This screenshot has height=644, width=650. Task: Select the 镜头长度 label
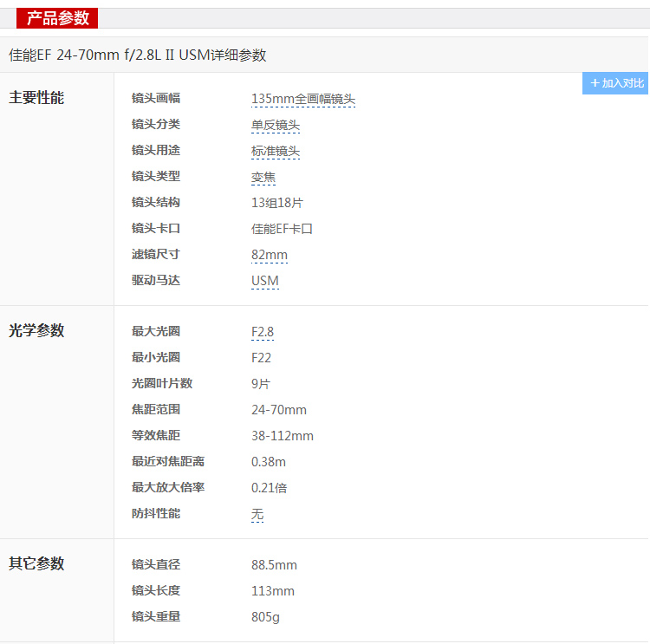(x=156, y=590)
